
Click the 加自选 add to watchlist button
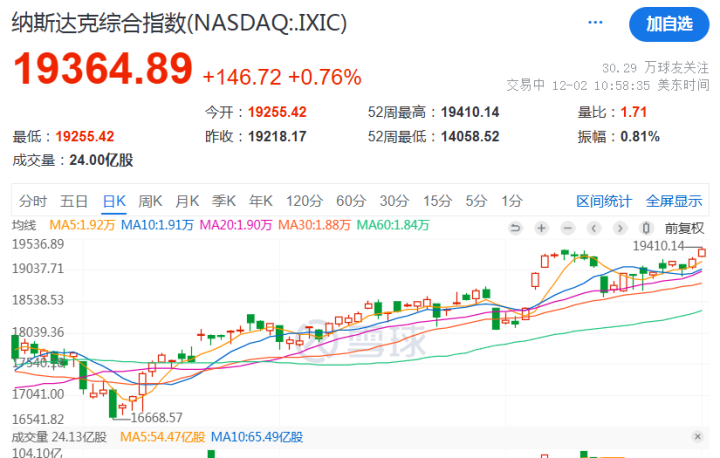tap(669, 24)
